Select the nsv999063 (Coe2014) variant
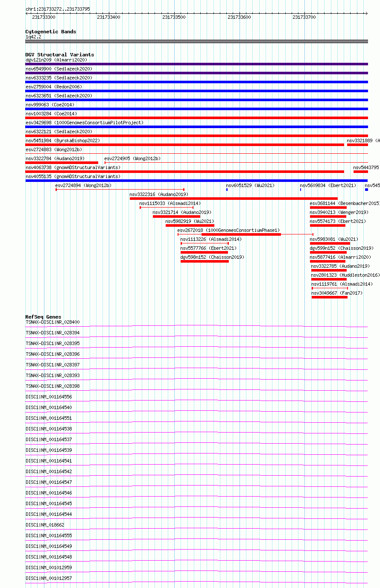 point(196,109)
